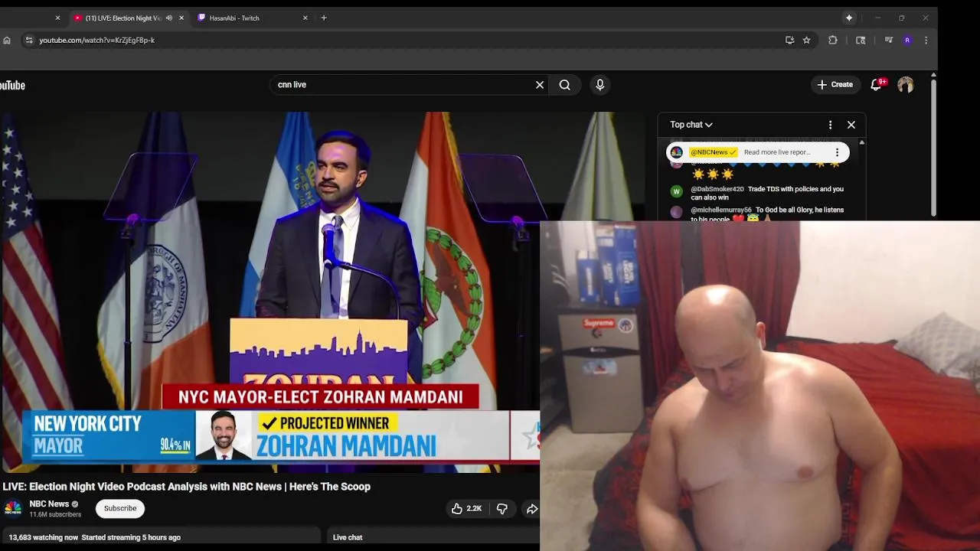Open a new browser tab

click(x=324, y=18)
